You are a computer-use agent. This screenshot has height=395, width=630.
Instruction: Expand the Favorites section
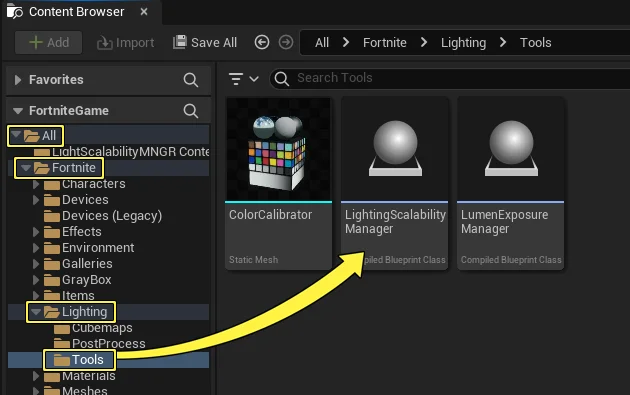point(18,80)
